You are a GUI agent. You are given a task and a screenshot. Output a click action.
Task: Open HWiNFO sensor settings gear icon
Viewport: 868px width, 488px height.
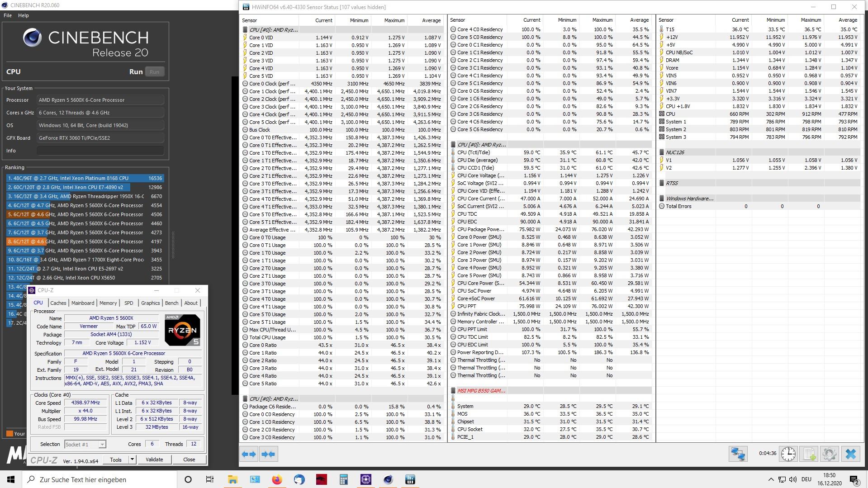pos(830,454)
